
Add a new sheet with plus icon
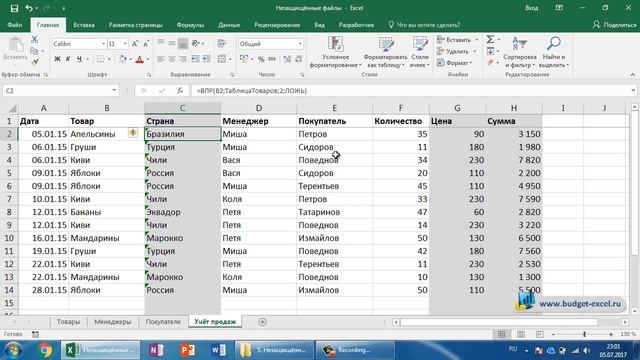pyautogui.click(x=262, y=322)
